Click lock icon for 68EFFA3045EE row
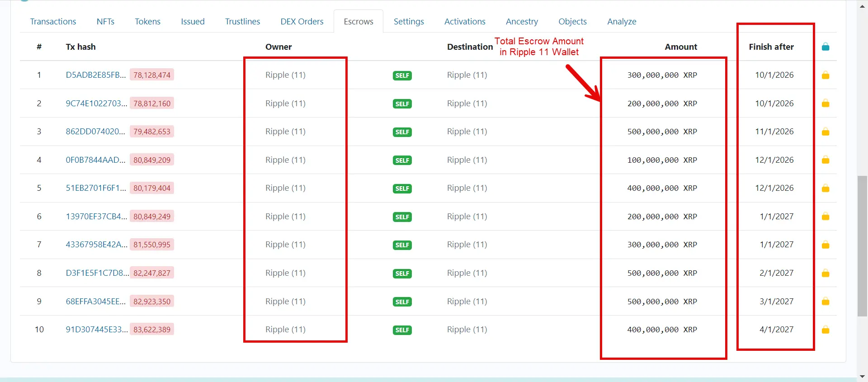Viewport: 868px width, 382px height. (x=826, y=301)
